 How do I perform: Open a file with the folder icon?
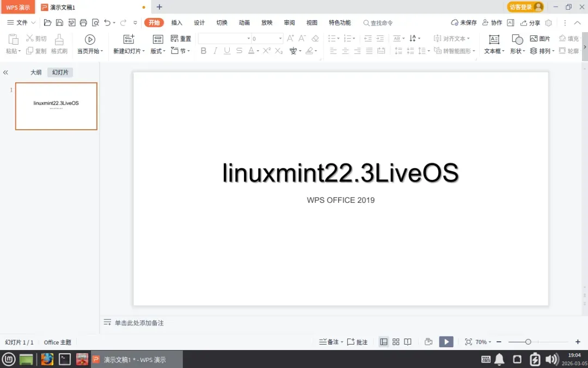(47, 22)
